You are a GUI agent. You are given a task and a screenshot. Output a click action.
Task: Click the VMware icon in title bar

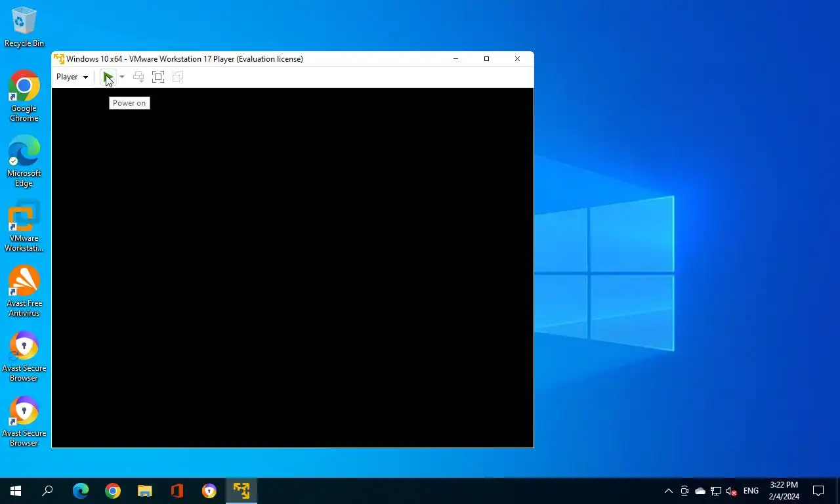(x=59, y=59)
